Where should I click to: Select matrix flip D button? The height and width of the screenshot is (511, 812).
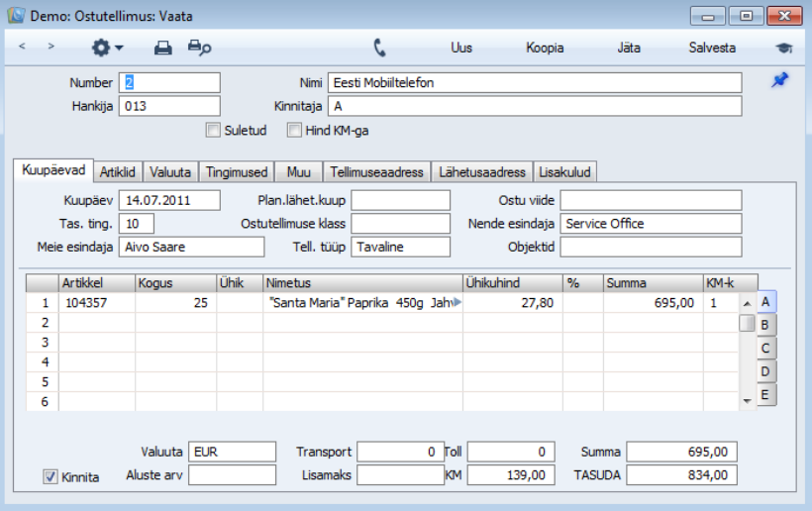pos(765,371)
